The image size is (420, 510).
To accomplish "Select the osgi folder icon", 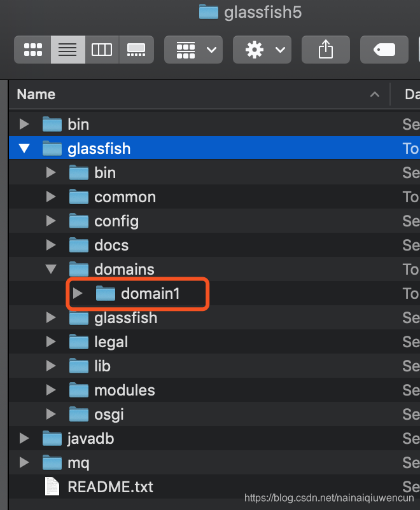I will tap(79, 414).
